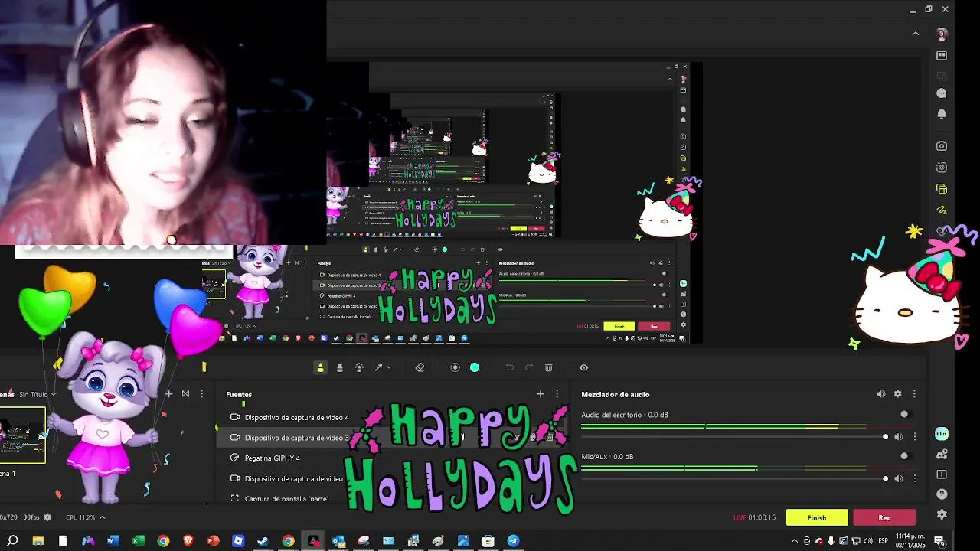980x551 pixels.
Task: Select the yellow highlighter pen tool
Action: tap(321, 367)
